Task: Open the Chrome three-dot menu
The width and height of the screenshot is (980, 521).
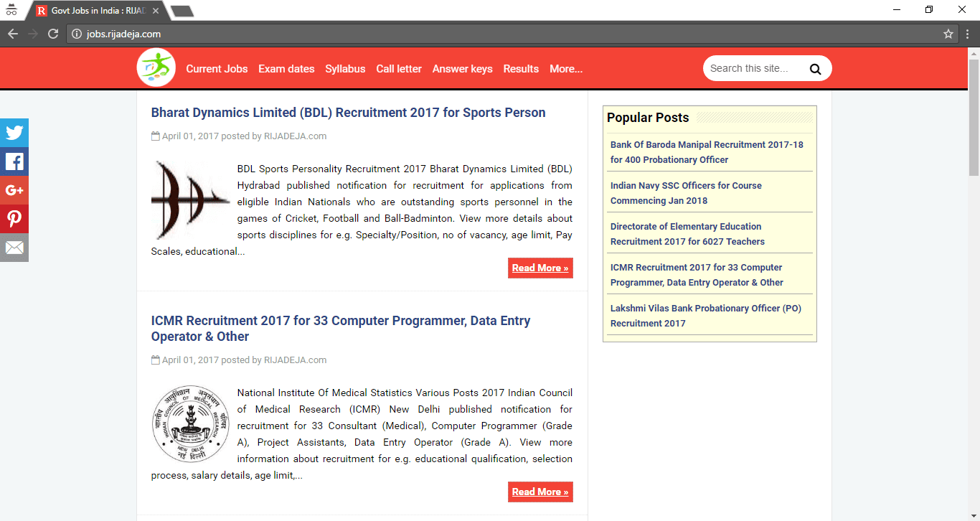Action: click(967, 34)
